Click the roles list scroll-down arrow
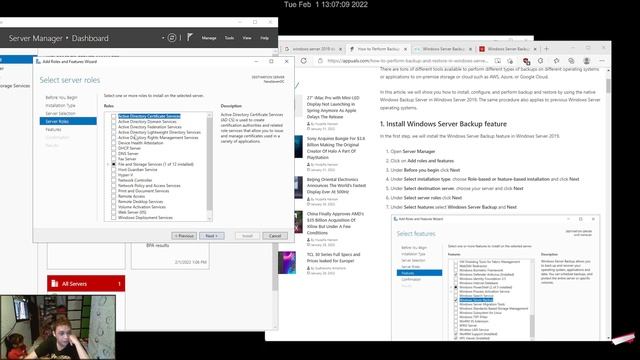Screen dimensions: 640x360 coord(210,219)
